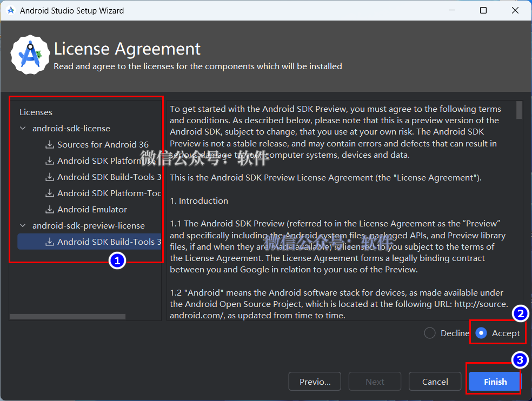Collapse the android-sdk-preview-license group
The width and height of the screenshot is (532, 401).
click(23, 225)
